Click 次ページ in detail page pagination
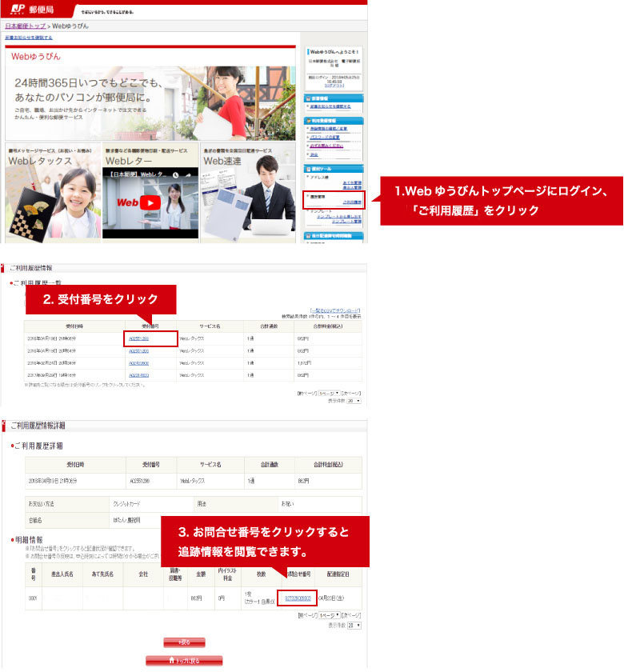The width and height of the screenshot is (624, 672). click(351, 615)
